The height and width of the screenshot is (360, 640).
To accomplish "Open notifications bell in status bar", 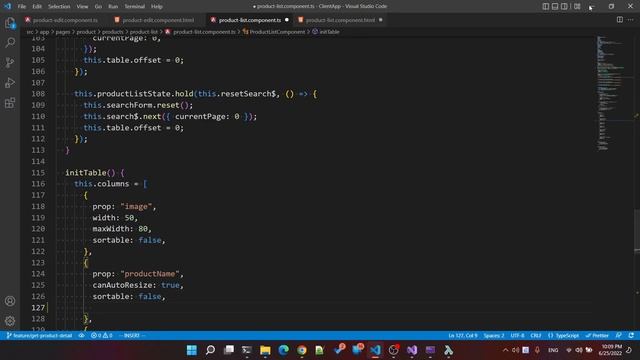I will coord(631,336).
